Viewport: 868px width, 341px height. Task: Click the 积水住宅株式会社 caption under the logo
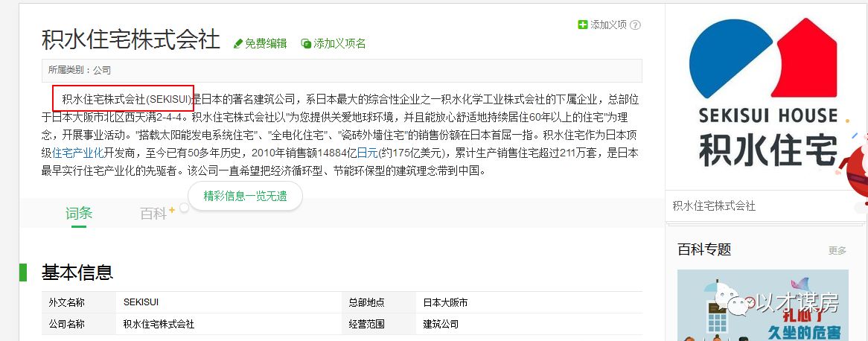pos(714,206)
